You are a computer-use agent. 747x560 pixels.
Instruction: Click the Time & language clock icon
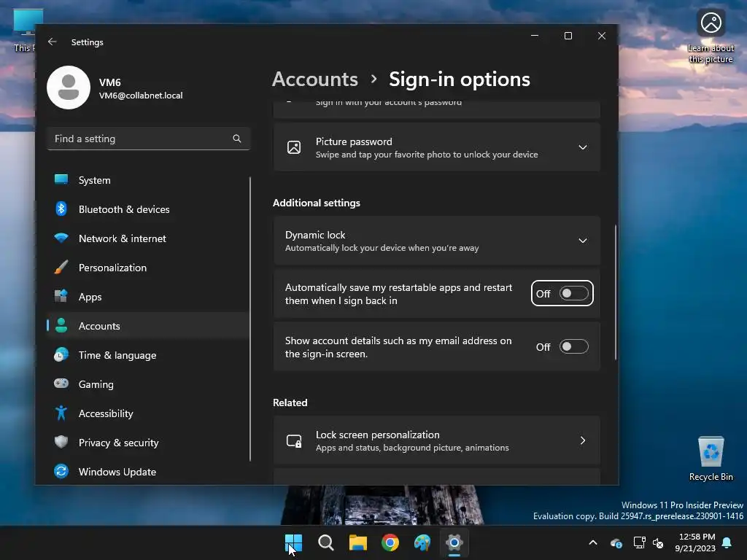click(61, 355)
